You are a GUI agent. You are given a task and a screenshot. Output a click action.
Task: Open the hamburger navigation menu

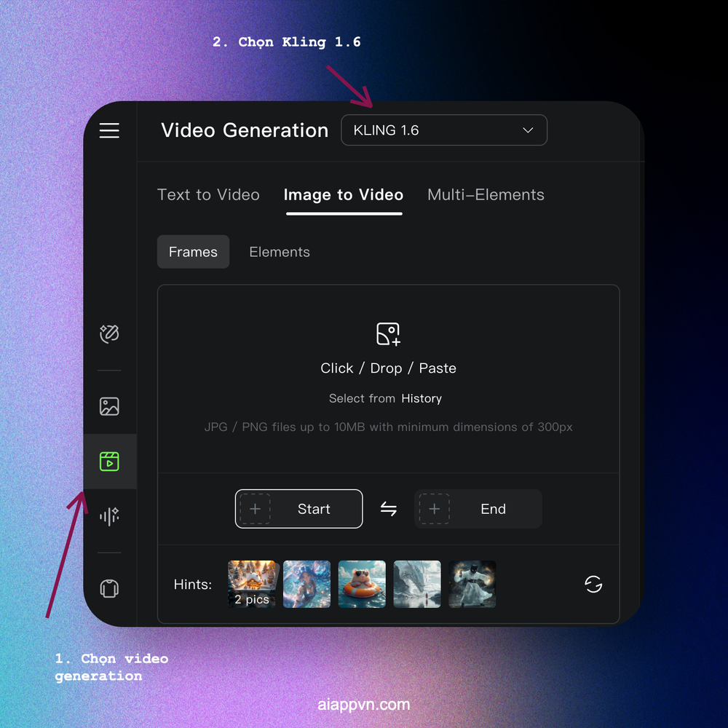coord(109,131)
